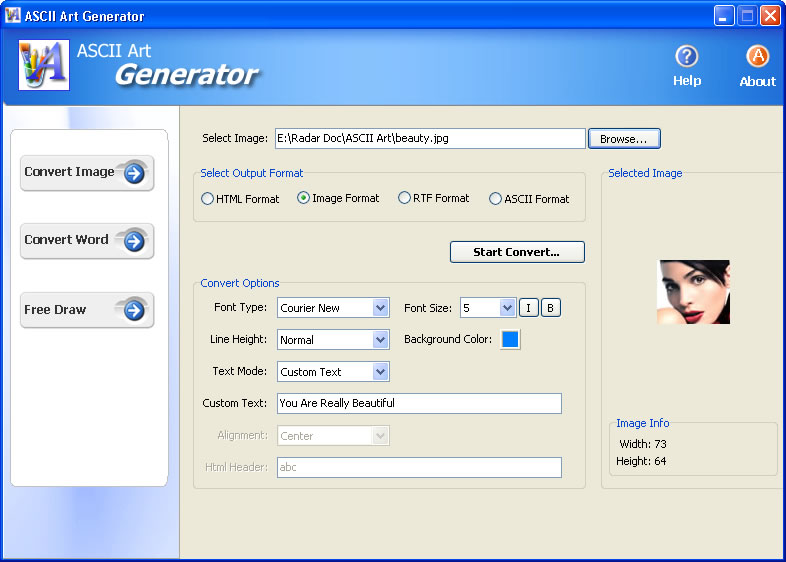
Task: Click the Convert Image arrow icon
Action: click(x=134, y=173)
